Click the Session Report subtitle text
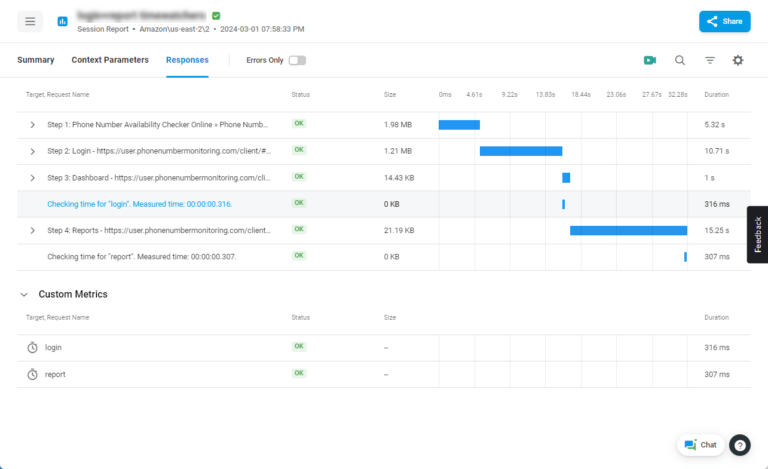This screenshot has width=768, height=469. [x=103, y=29]
